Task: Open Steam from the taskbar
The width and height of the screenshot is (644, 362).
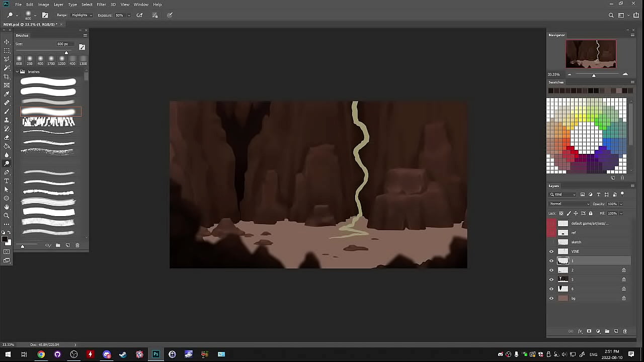Action: (123, 354)
